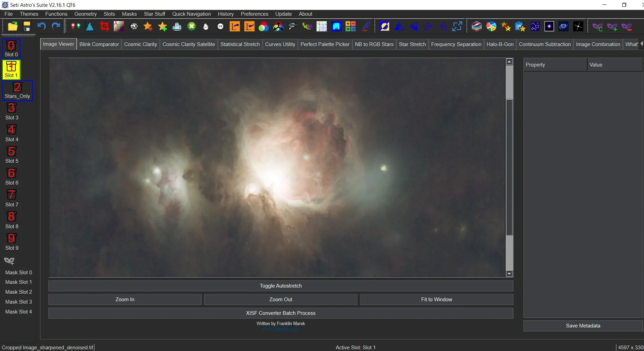Click the plate solve map pins icon
The width and height of the screenshot is (644, 351).
[75, 26]
